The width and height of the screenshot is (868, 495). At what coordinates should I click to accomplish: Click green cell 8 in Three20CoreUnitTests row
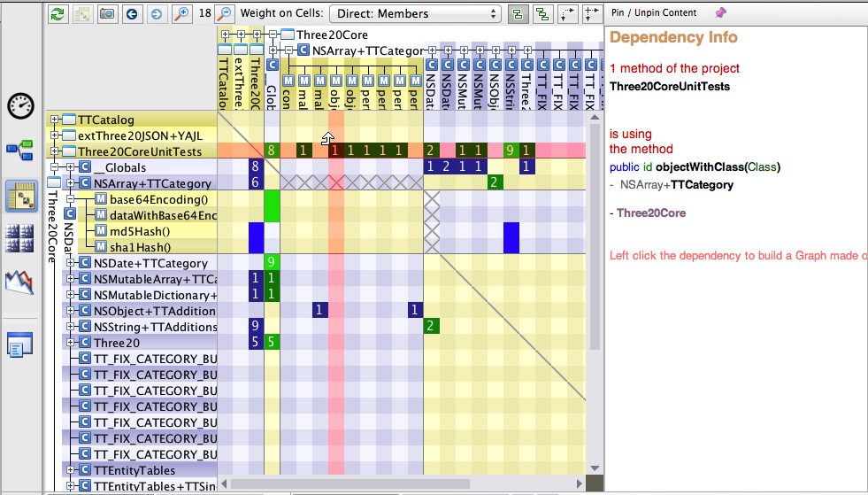click(x=271, y=151)
